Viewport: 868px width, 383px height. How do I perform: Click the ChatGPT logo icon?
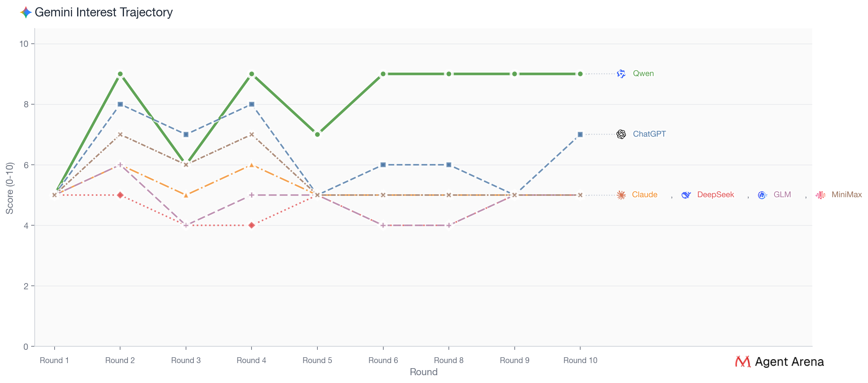coord(621,134)
